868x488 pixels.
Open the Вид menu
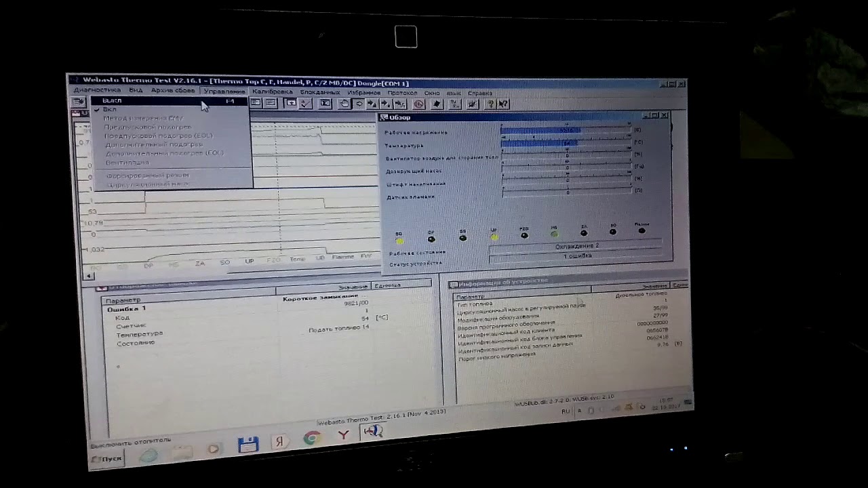pos(136,89)
